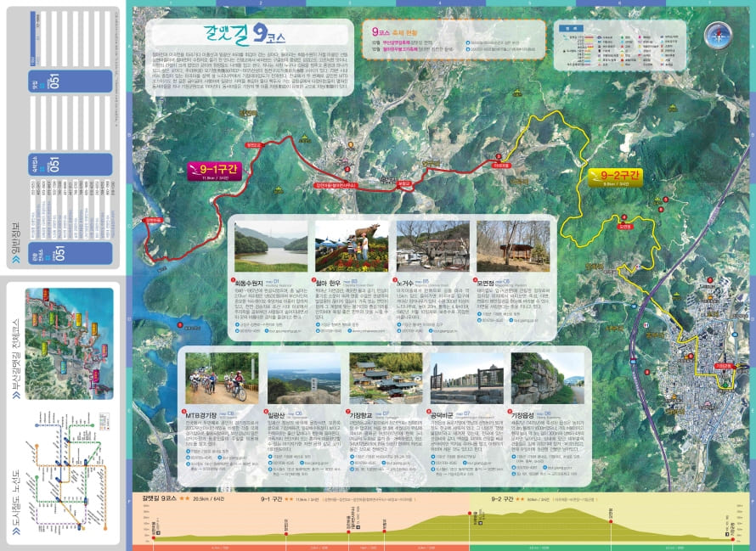Viewport: 756px width, 551px height.
Task: Select the yellow 9-2구간 route label
Action: click(615, 177)
